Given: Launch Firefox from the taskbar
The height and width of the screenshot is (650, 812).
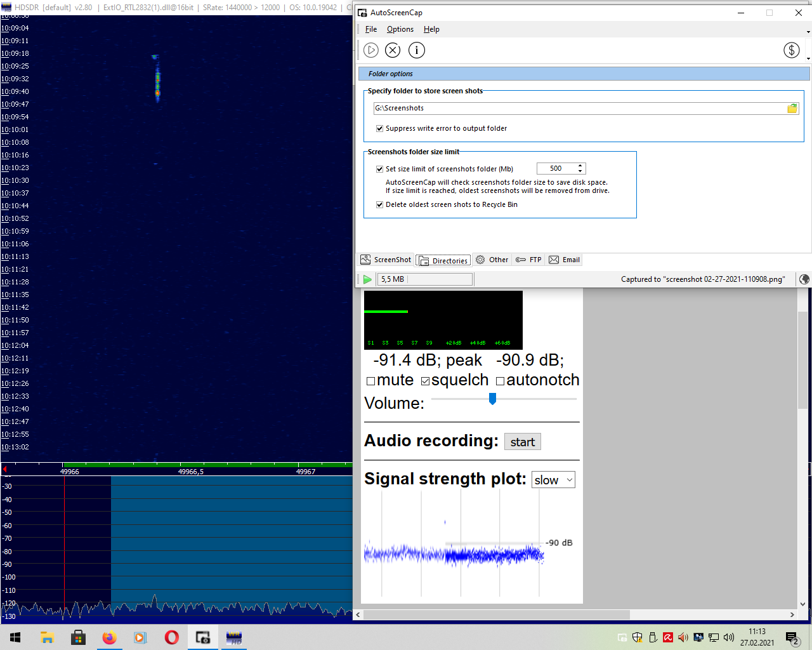Looking at the screenshot, I should point(109,637).
